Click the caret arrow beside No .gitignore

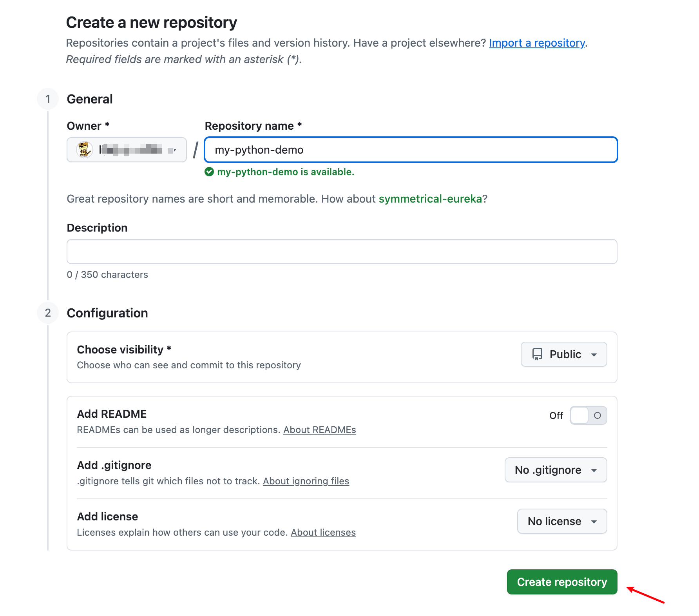(x=594, y=470)
